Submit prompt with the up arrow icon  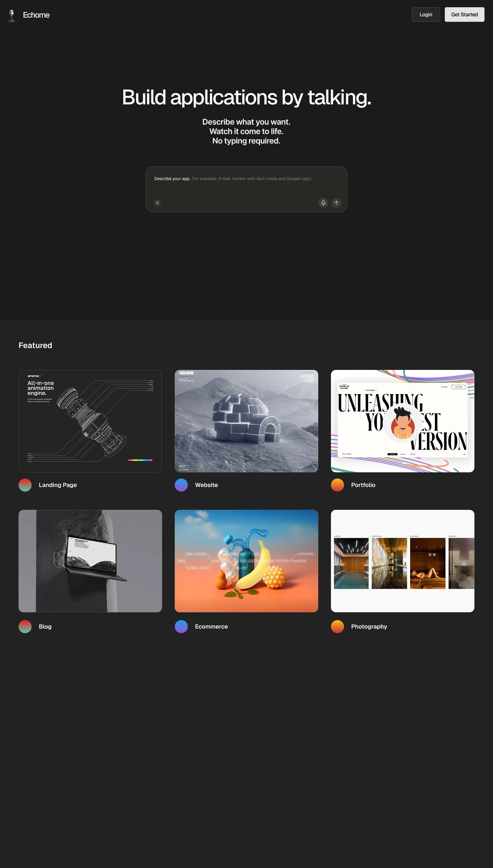pyautogui.click(x=336, y=203)
